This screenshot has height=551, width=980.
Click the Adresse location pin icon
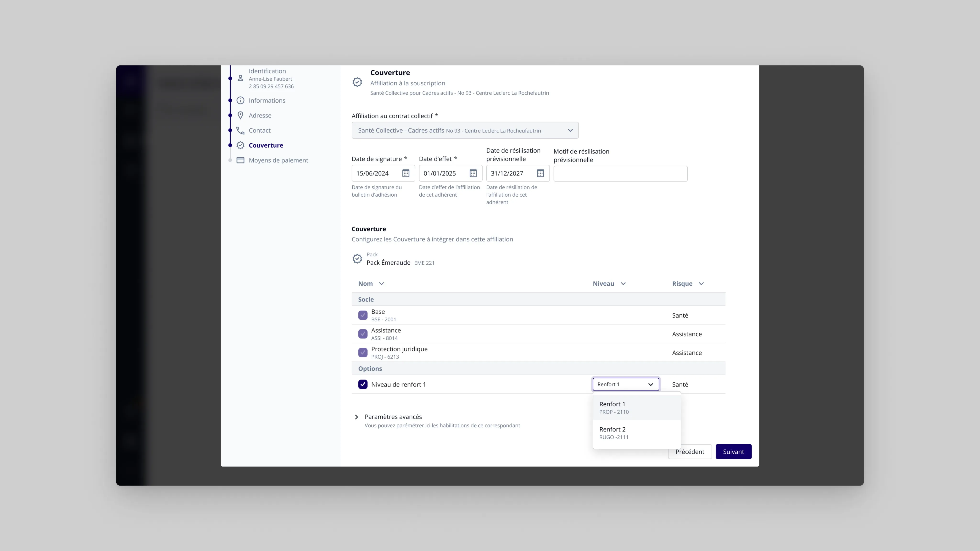[240, 115]
